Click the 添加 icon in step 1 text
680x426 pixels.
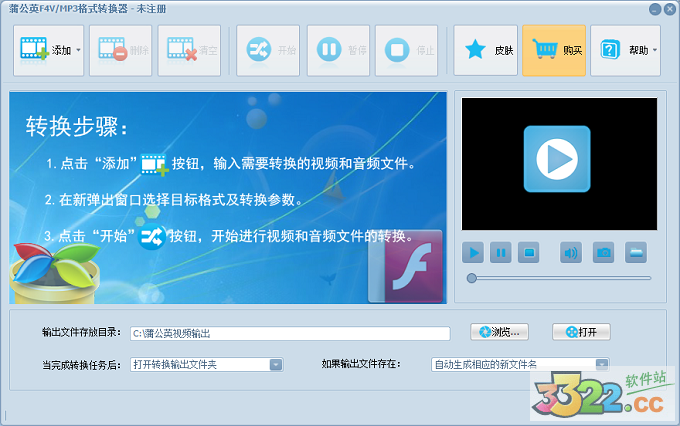coord(154,164)
